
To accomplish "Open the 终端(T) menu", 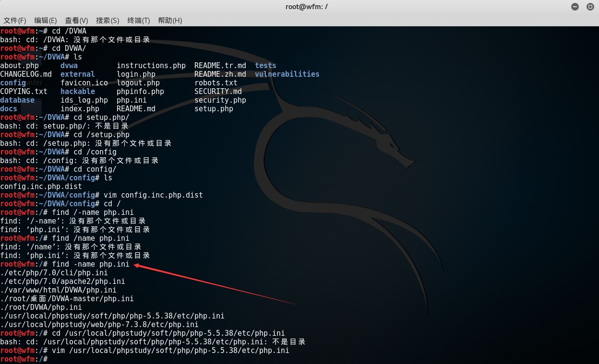I will point(138,21).
